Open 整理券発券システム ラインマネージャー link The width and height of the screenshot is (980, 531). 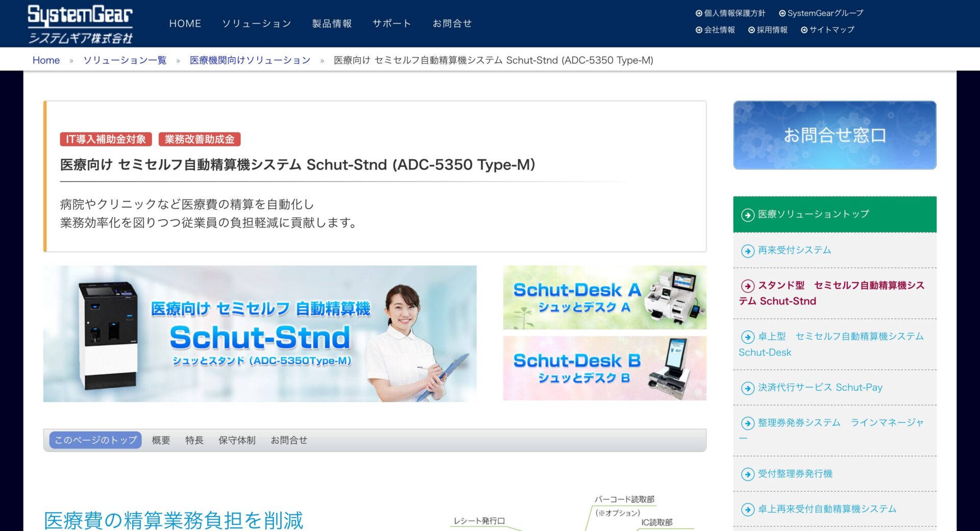[x=835, y=431]
